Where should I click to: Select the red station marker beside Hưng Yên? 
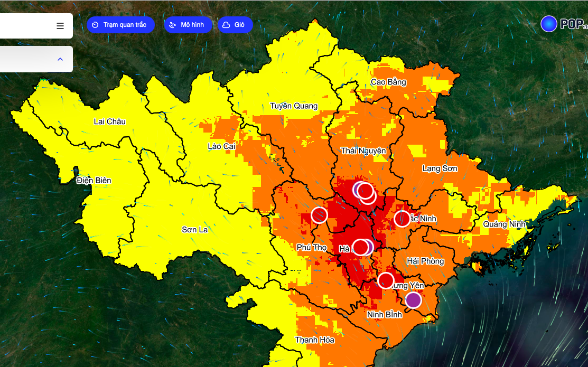(x=386, y=280)
